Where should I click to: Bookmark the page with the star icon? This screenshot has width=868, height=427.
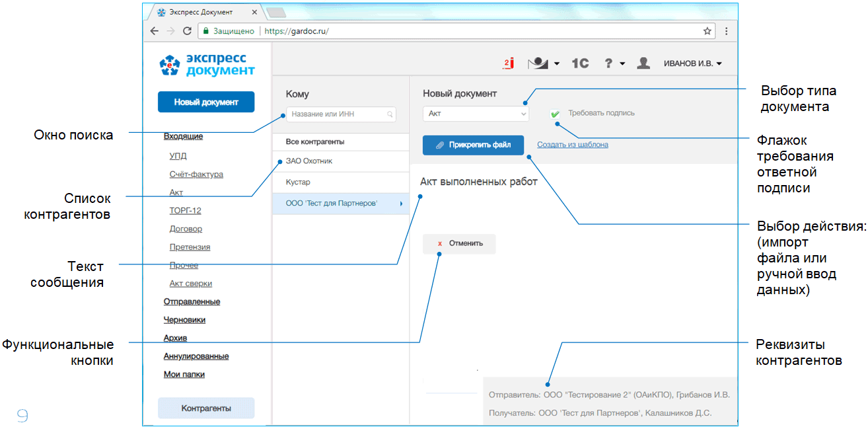[707, 31]
